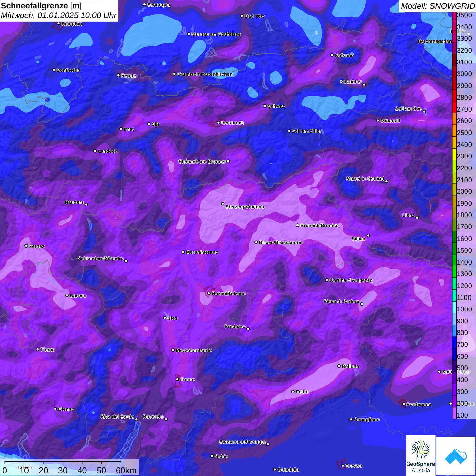The height and width of the screenshot is (476, 476).
Task: Click the 'Cortina d'Ampezzo' label
Action: (351, 280)
